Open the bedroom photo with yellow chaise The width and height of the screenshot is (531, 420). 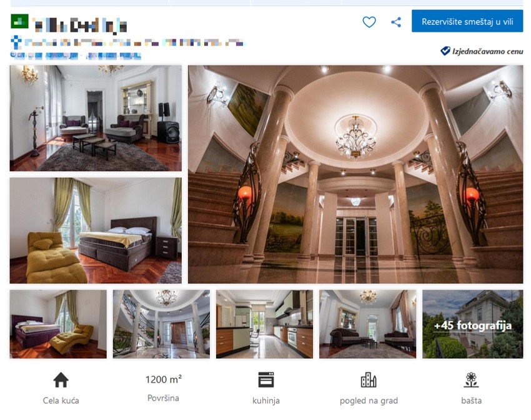click(x=96, y=230)
